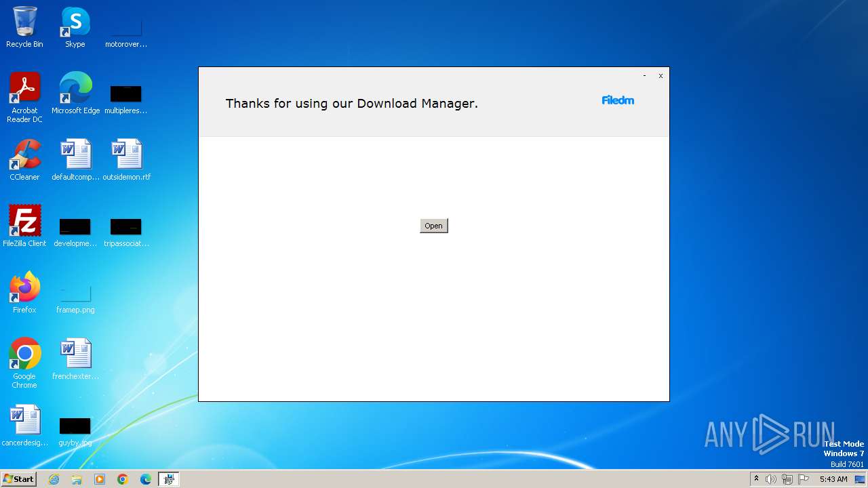Select the cancerdesig Word document

pyautogui.click(x=24, y=426)
